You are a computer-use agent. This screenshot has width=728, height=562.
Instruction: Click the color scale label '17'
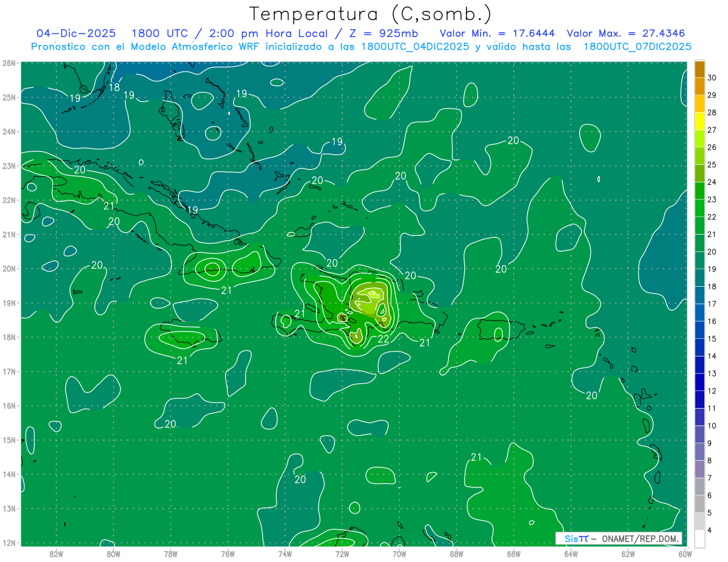[x=712, y=304]
